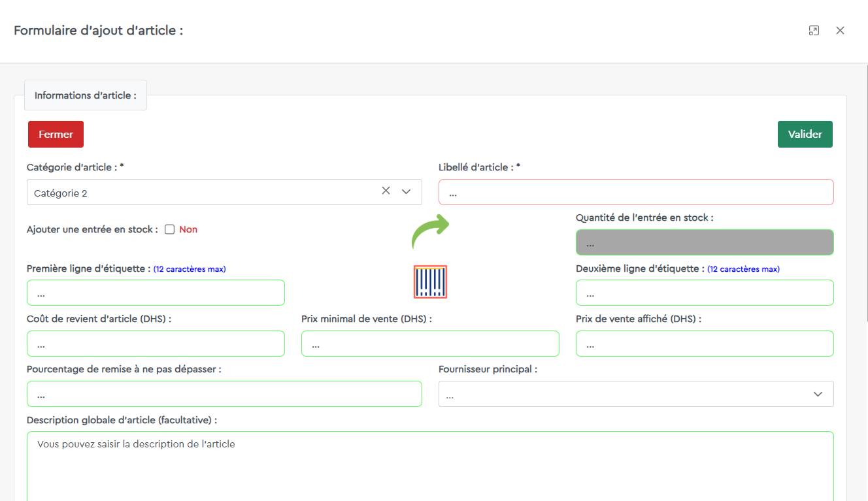Click the Coût de revient d'article field
This screenshot has width=868, height=501.
point(156,344)
